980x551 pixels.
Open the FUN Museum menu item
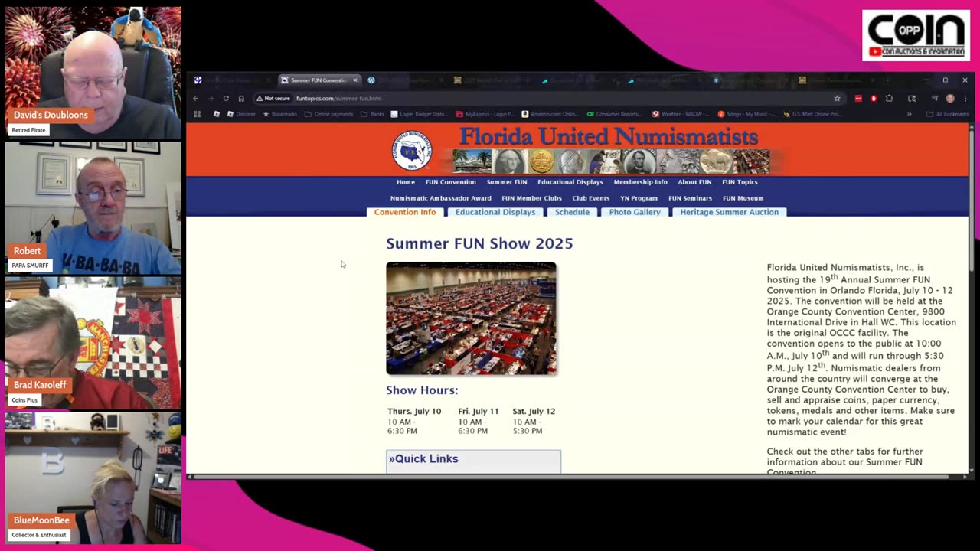tap(743, 198)
